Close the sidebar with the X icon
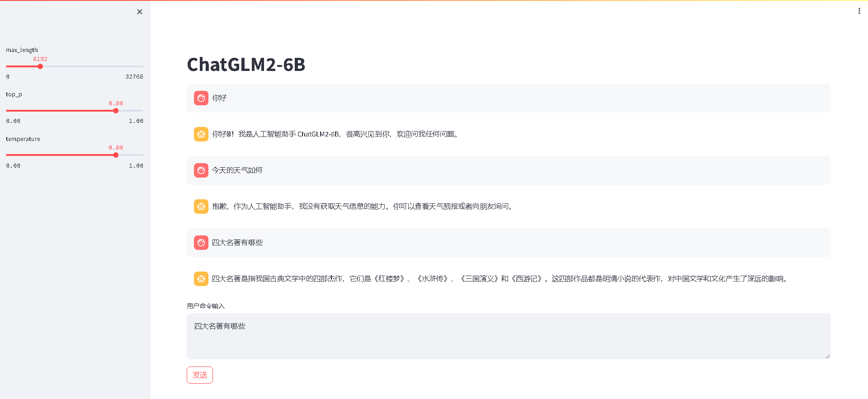 [140, 12]
